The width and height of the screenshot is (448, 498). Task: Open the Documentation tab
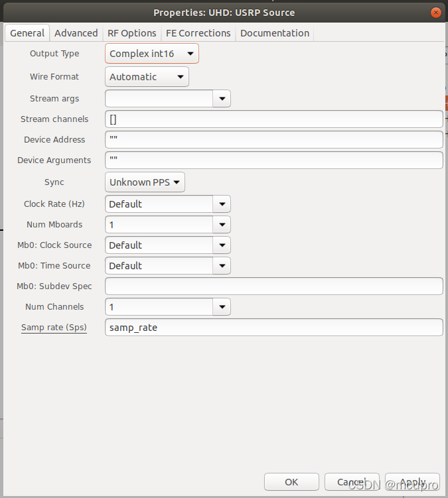pyautogui.click(x=275, y=33)
